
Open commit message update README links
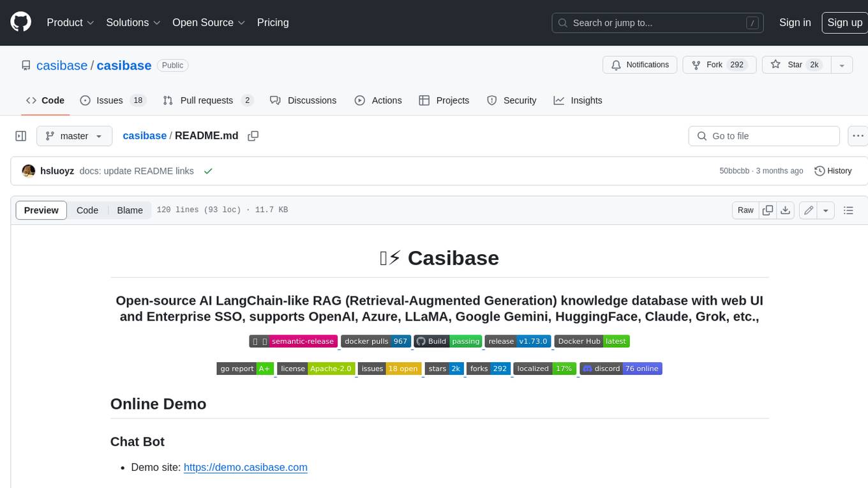(x=137, y=171)
